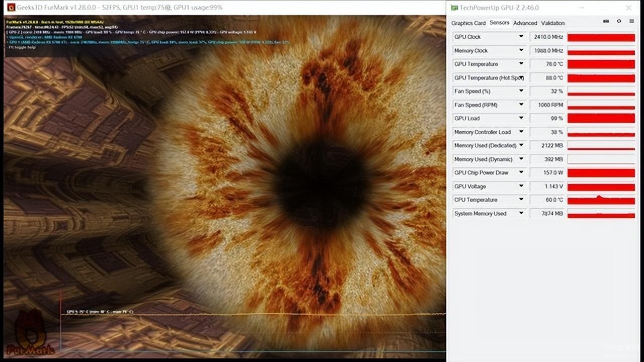
Task: Go to the Validation tab
Action: coord(553,23)
